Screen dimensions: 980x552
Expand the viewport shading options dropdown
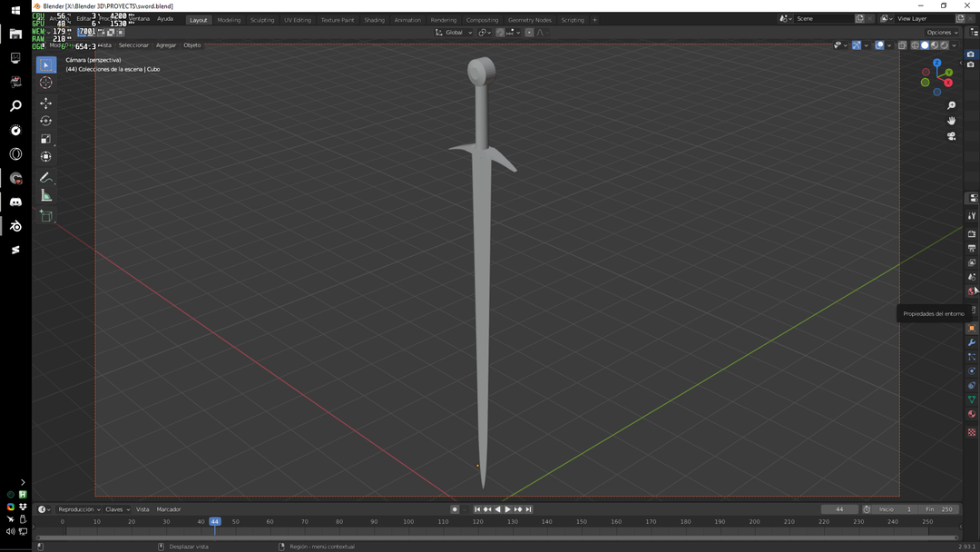[954, 44]
